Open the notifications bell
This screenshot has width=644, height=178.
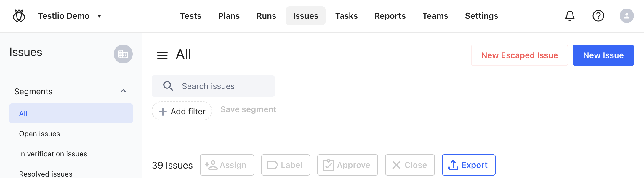(x=570, y=16)
